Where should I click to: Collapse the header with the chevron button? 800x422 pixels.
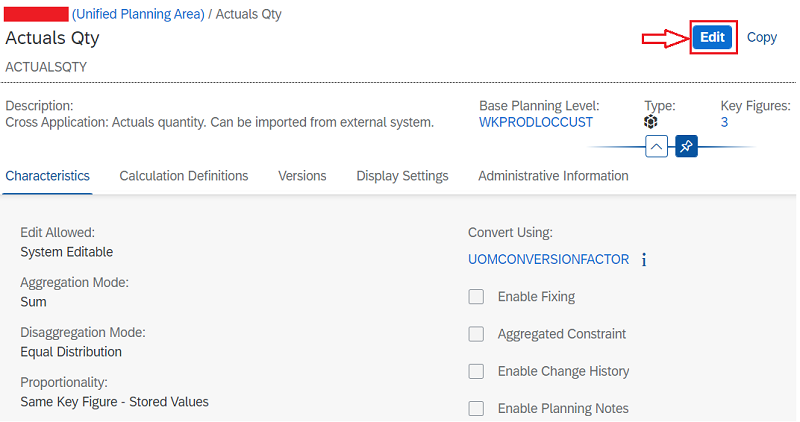657,146
